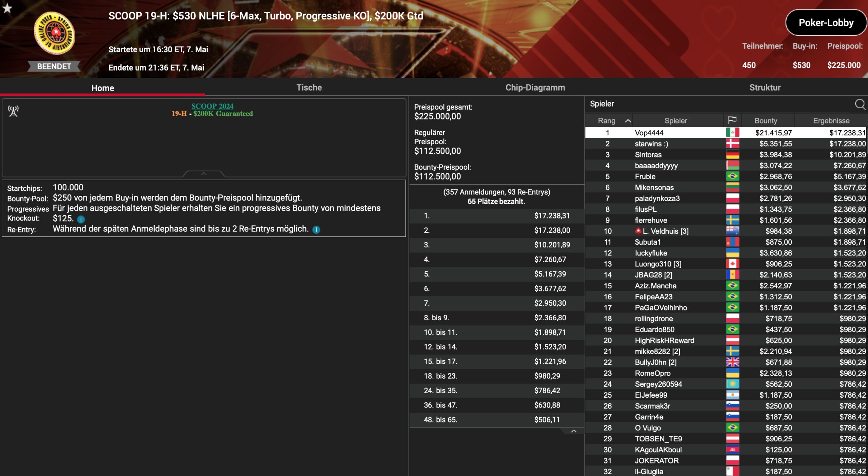Screen dimensions: 868x476
Task: Click the Re-Entry info icon
Action: click(x=316, y=230)
